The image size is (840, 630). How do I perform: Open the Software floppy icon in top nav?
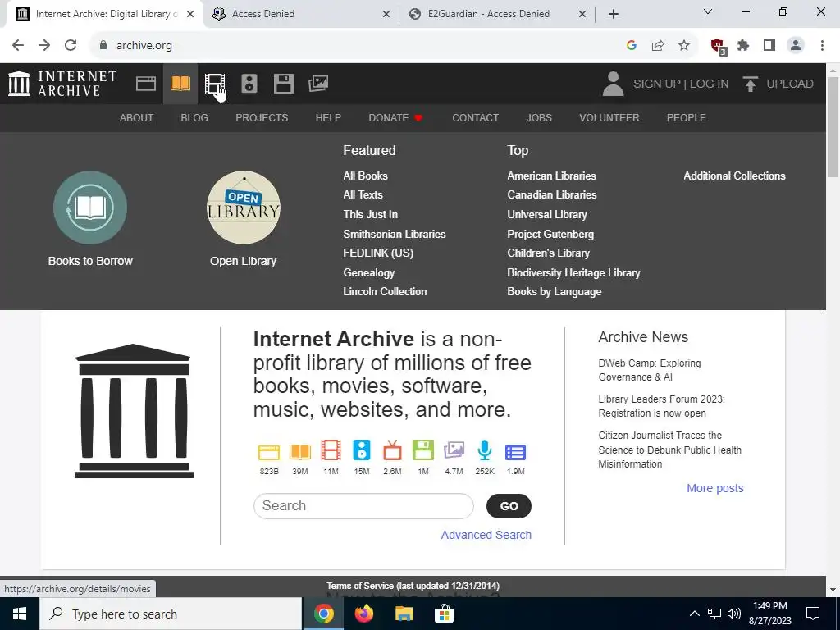point(283,84)
